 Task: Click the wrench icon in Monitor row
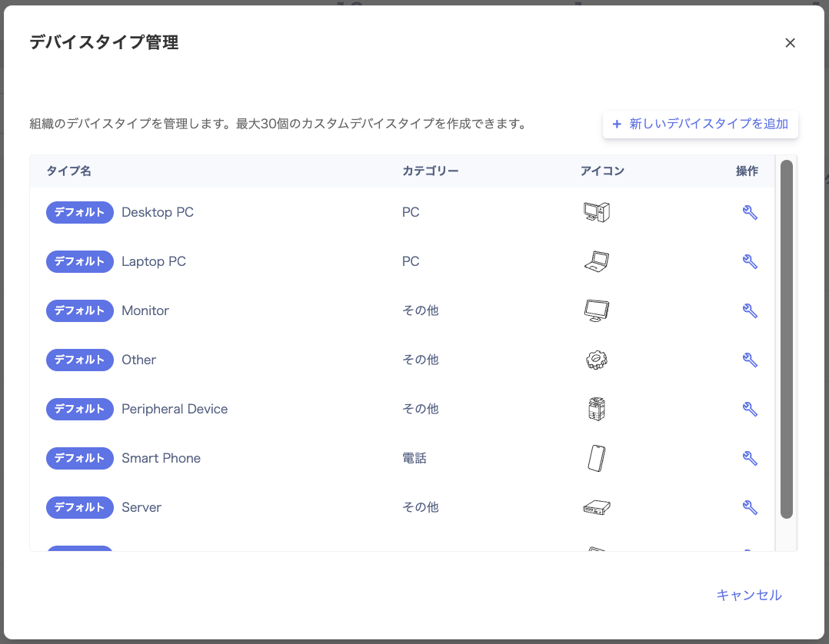[x=750, y=310]
